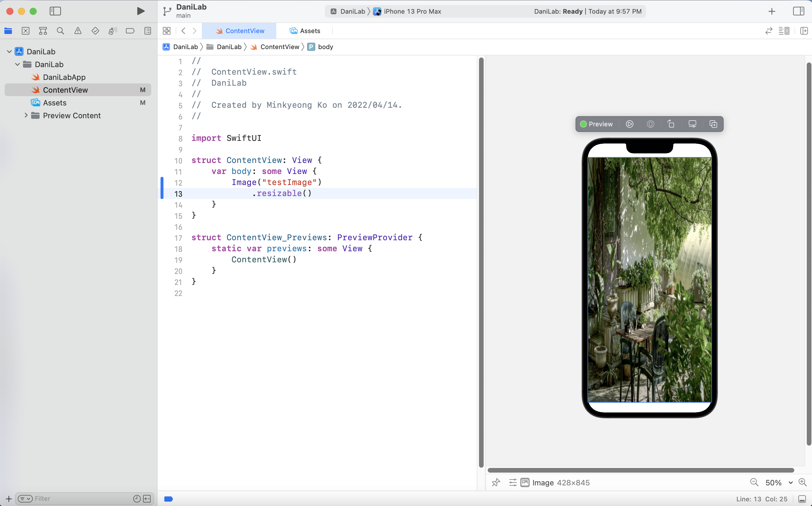Toggle the left navigator sidebar
This screenshot has height=506, width=812.
tap(55, 11)
